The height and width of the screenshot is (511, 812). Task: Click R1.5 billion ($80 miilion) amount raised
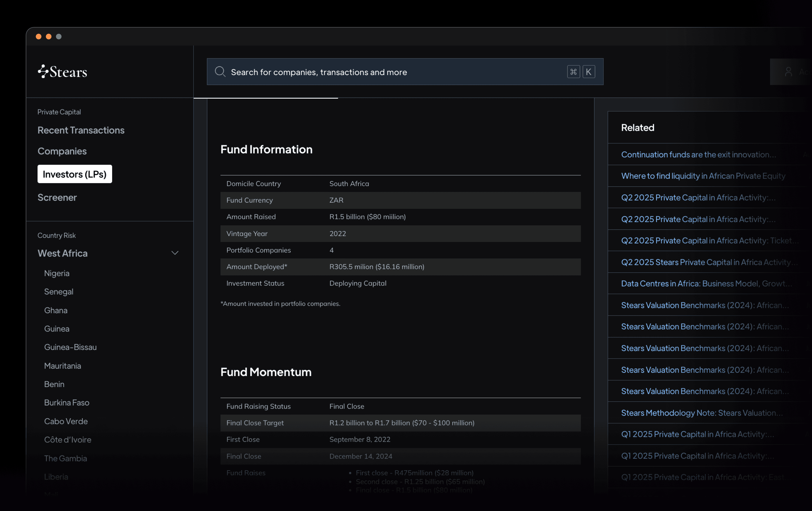[x=367, y=217]
